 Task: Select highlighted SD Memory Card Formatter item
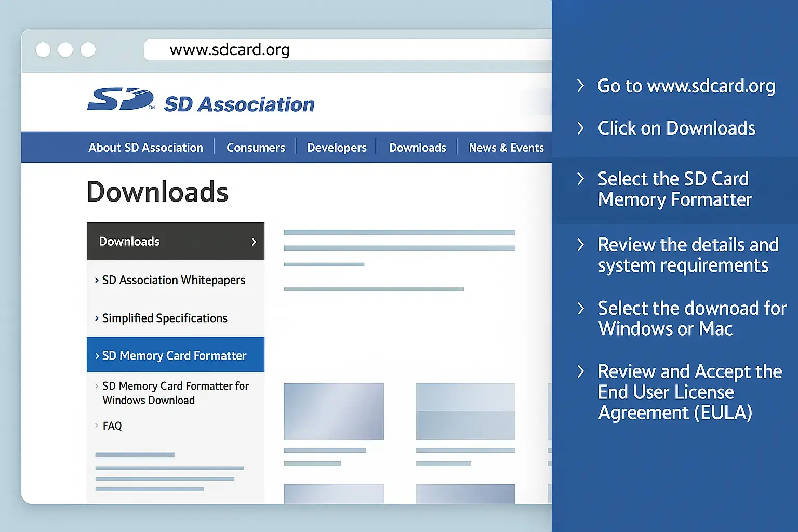[174, 355]
